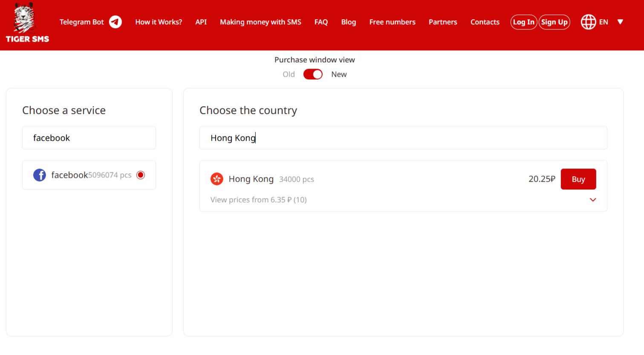This screenshot has height=355, width=644.
Task: Go to How it Works? page
Action: [159, 22]
